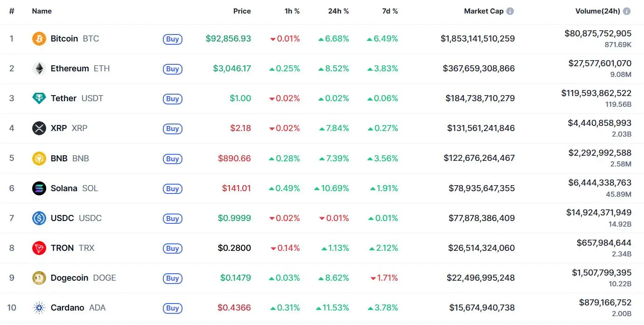Viewport: 644px width, 325px height.
Task: Click the Tether green logo icon
Action: click(x=39, y=98)
